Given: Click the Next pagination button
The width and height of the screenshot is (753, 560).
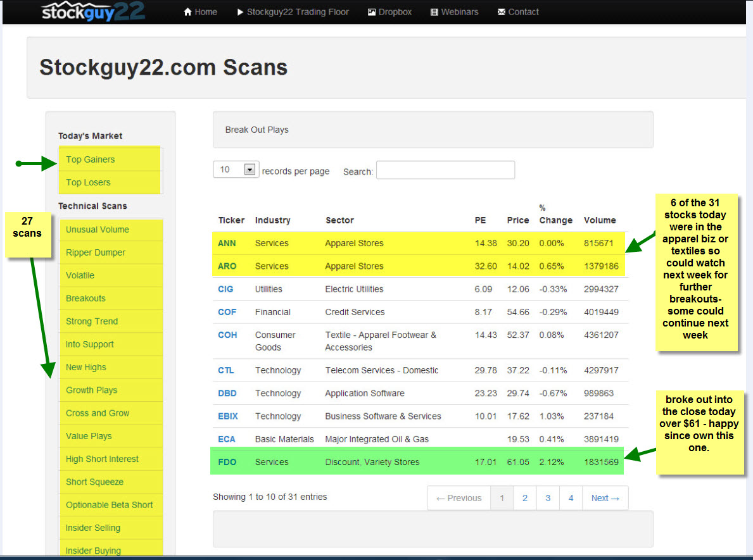Looking at the screenshot, I should click(x=605, y=498).
